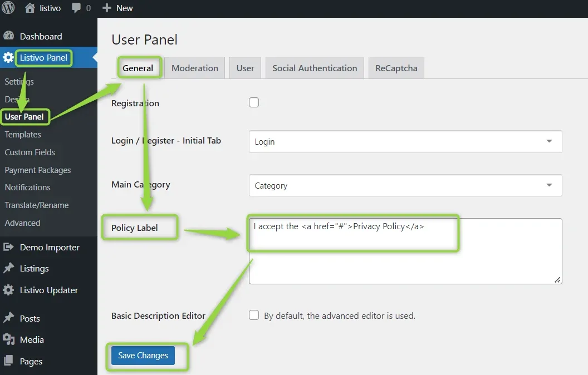Open Translate/Rename submenu item
This screenshot has width=588, height=375.
tap(36, 205)
